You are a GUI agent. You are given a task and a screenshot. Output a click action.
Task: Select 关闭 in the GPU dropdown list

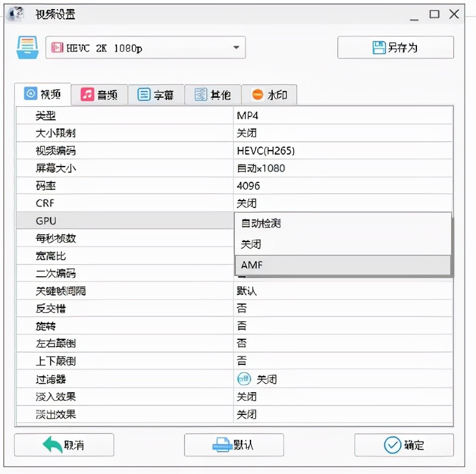343,244
